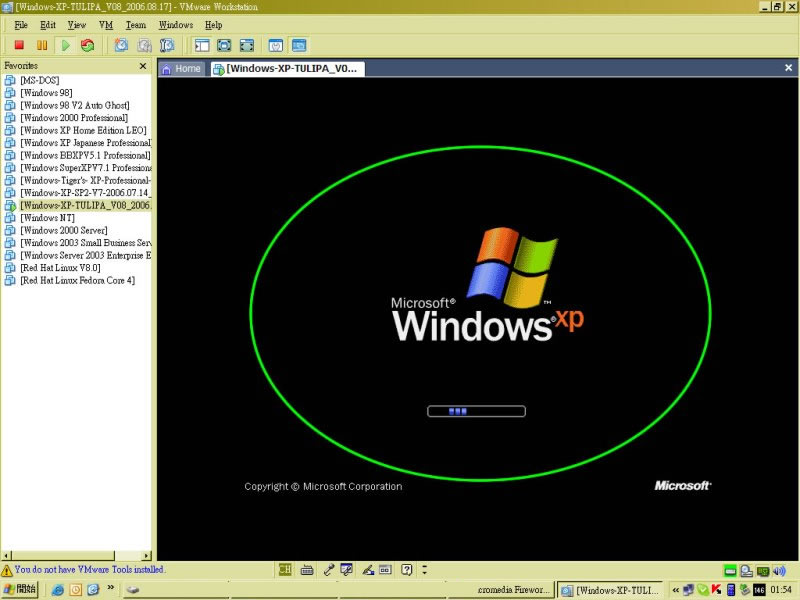
Task: Click the VM CD-ROM device status icon
Action: (x=746, y=570)
